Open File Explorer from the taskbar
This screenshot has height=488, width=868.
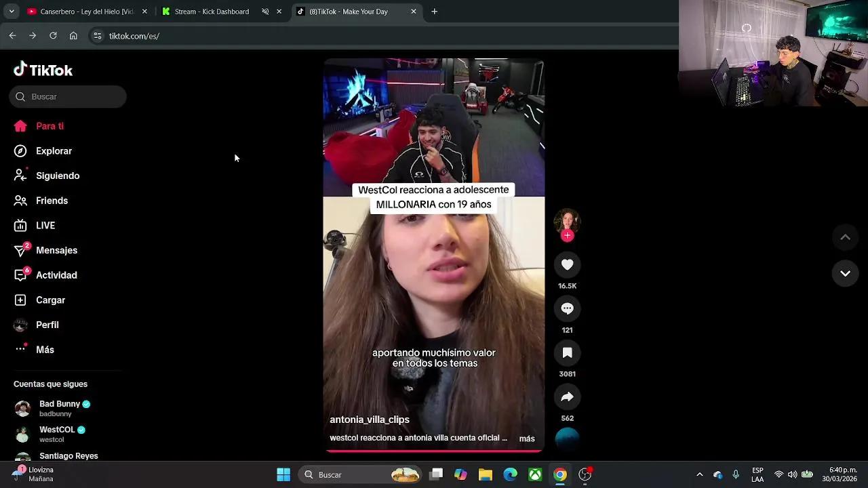(x=486, y=474)
